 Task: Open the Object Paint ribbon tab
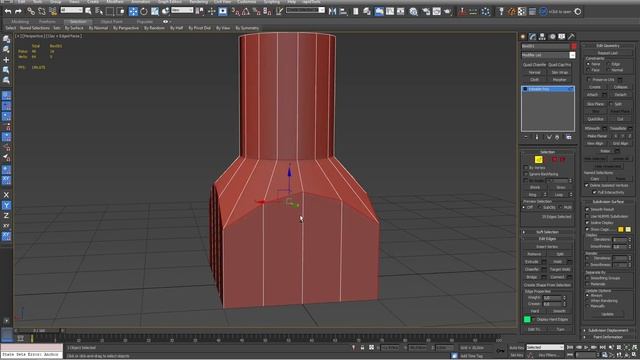[x=111, y=22]
